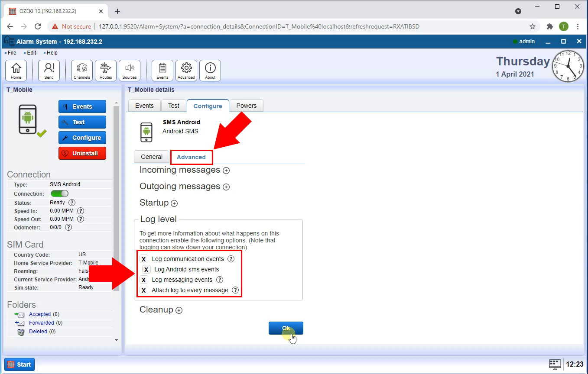Image resolution: width=588 pixels, height=374 pixels.
Task: Click the Forwarded folder envelope icon
Action: (19, 323)
